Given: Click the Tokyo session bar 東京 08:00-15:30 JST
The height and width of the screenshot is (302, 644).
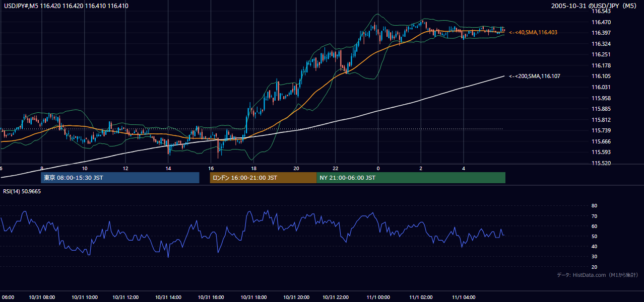Looking at the screenshot, I should coord(120,178).
